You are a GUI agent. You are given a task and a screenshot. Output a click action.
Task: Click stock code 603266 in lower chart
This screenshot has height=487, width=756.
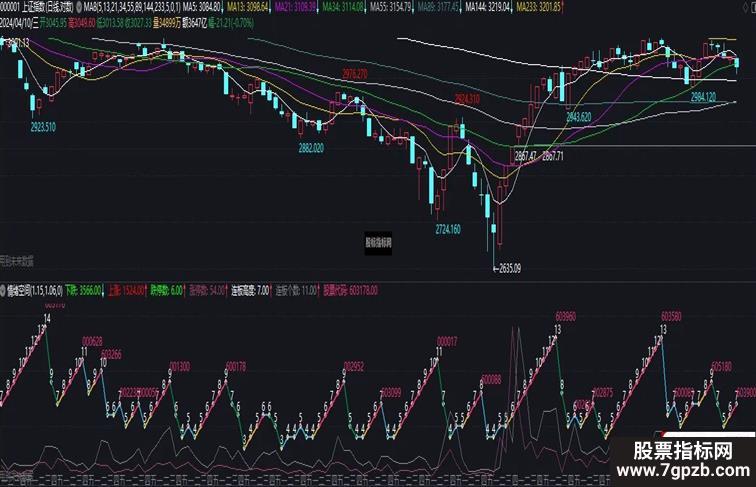pyautogui.click(x=111, y=354)
